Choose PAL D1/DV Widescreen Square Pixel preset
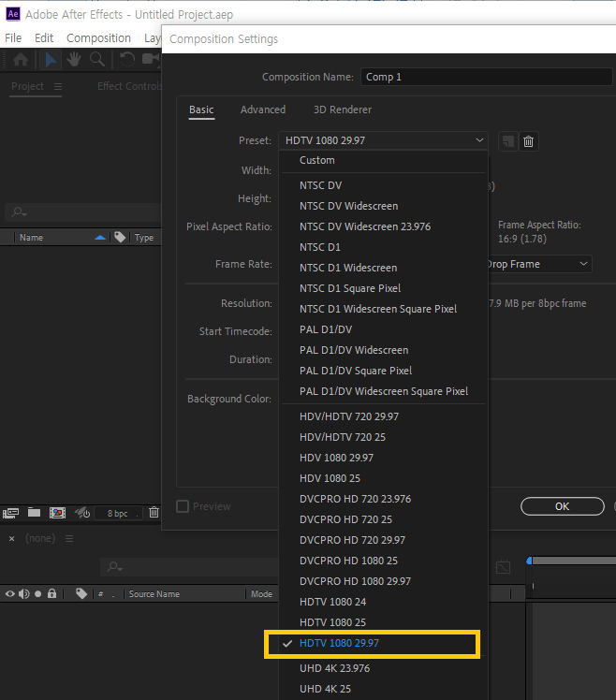 (383, 391)
